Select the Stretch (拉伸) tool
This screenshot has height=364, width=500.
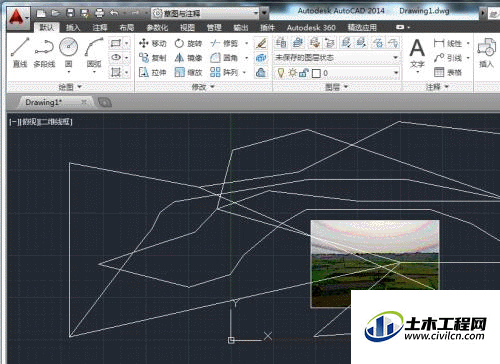[x=152, y=72]
